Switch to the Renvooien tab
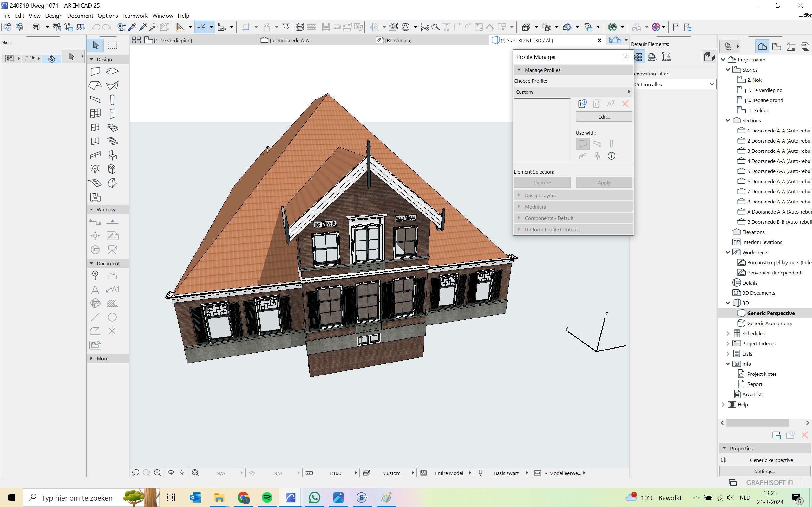812x507 pixels. [x=398, y=40]
